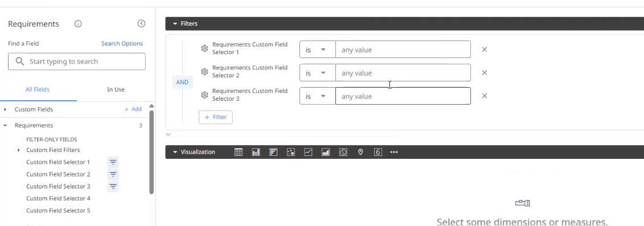Screen dimensions: 644x226
Task: Select the Line chart visualization icon
Action: [308, 152]
